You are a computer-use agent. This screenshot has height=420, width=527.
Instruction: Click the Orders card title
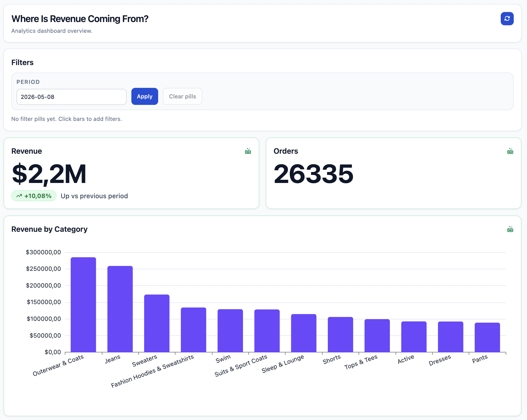[286, 151]
